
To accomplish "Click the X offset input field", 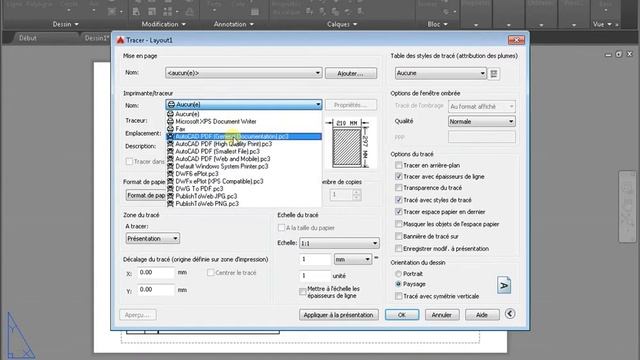I will click(156, 273).
